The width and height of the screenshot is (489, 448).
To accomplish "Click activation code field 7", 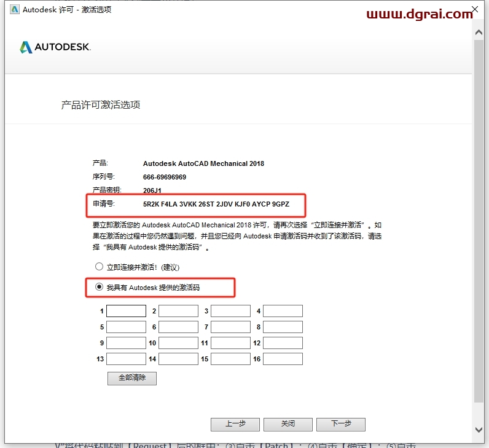I will tap(230, 327).
